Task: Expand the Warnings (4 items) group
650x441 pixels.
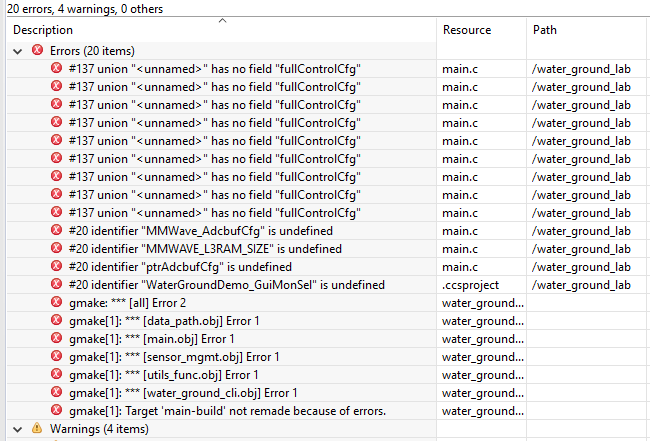Action: click(19, 429)
